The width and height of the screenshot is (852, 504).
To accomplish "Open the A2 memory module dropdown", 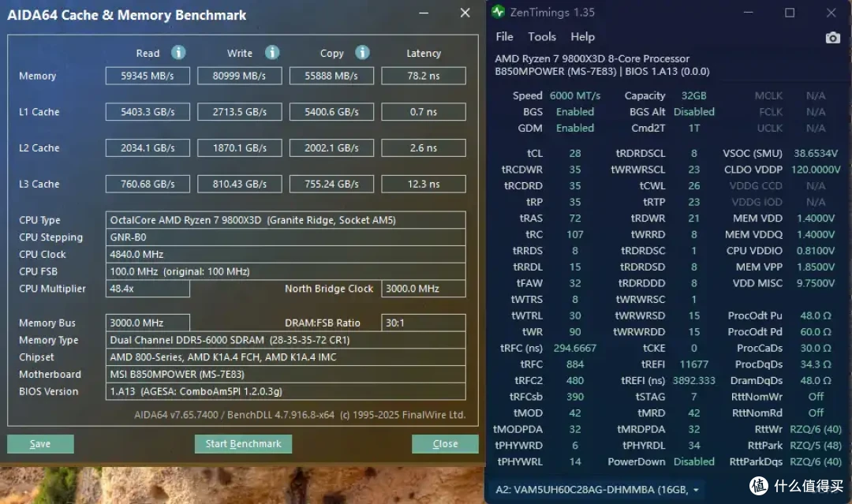I will 596,489.
